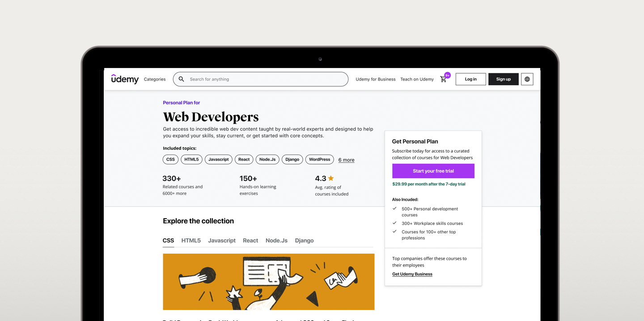Image resolution: width=644 pixels, height=321 pixels.
Task: Open the Get Udemy Business link
Action: pyautogui.click(x=412, y=274)
